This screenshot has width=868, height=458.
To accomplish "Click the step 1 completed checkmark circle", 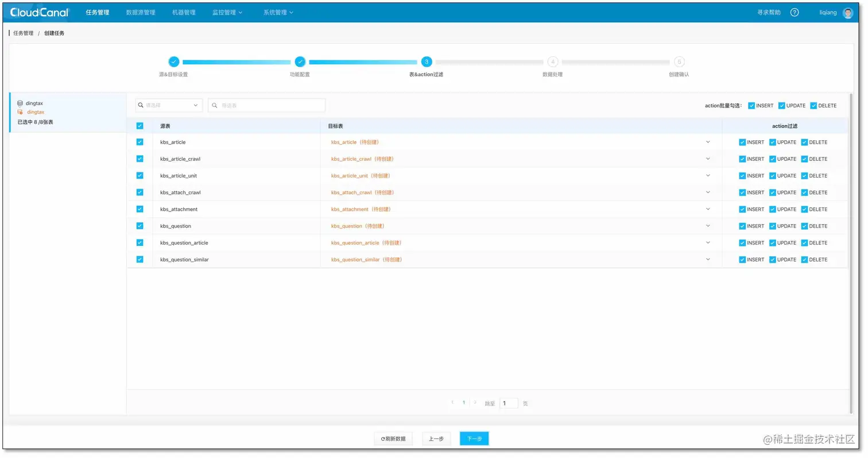I will (174, 61).
